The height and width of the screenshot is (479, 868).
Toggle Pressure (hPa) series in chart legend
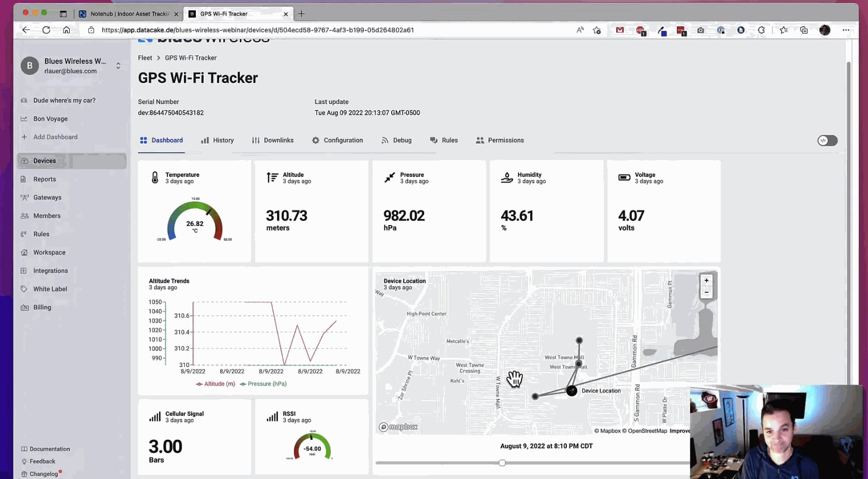point(263,384)
